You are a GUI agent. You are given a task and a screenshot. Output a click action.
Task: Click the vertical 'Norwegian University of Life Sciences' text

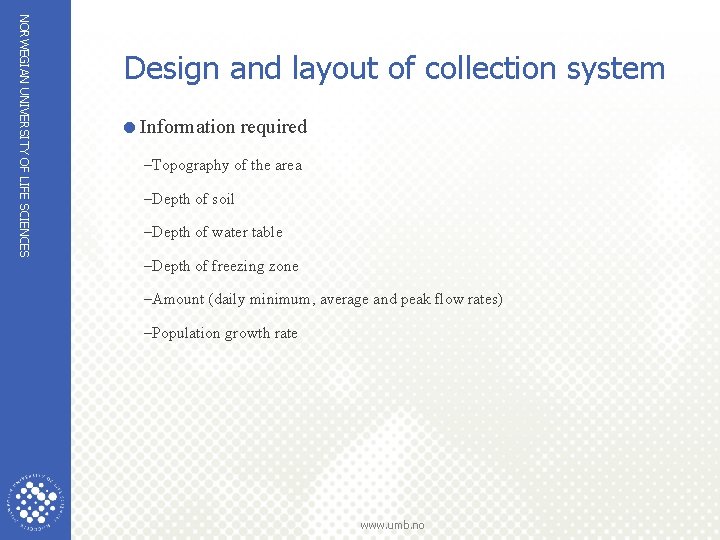[24, 135]
